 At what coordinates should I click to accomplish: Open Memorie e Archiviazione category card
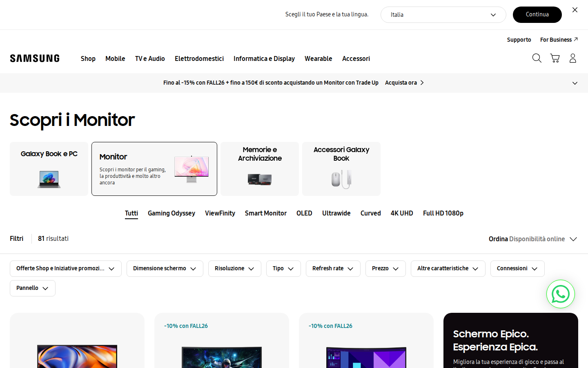(x=260, y=169)
